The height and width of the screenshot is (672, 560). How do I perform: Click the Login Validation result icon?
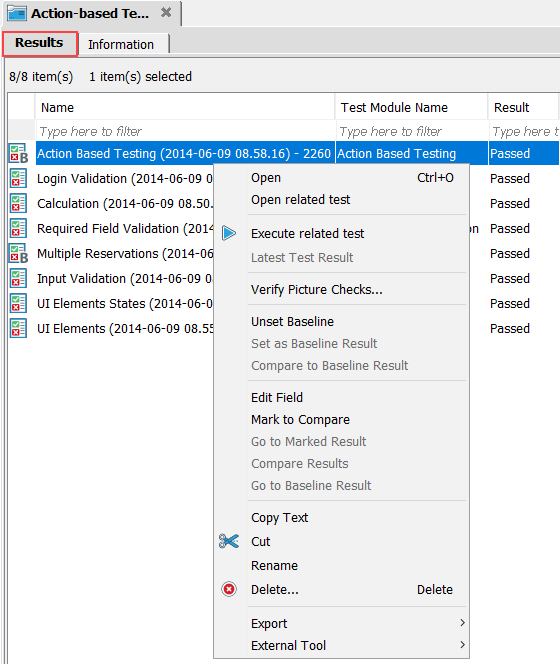click(18, 178)
